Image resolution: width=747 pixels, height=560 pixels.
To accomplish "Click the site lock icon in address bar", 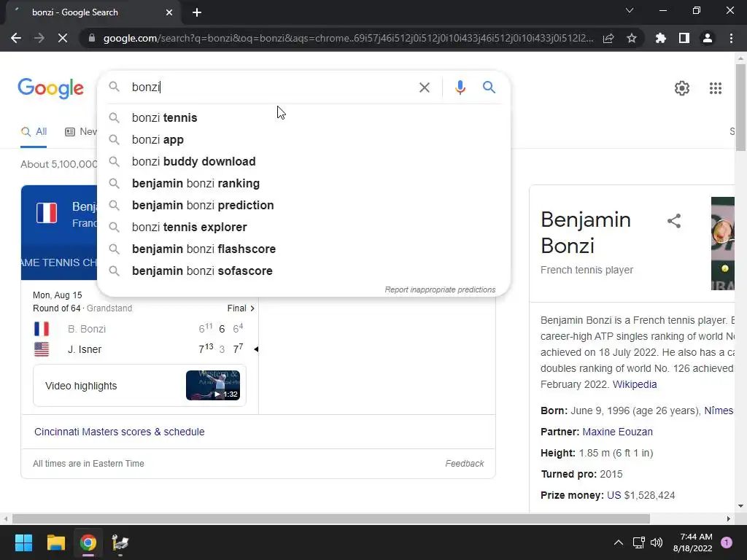I will (x=92, y=38).
